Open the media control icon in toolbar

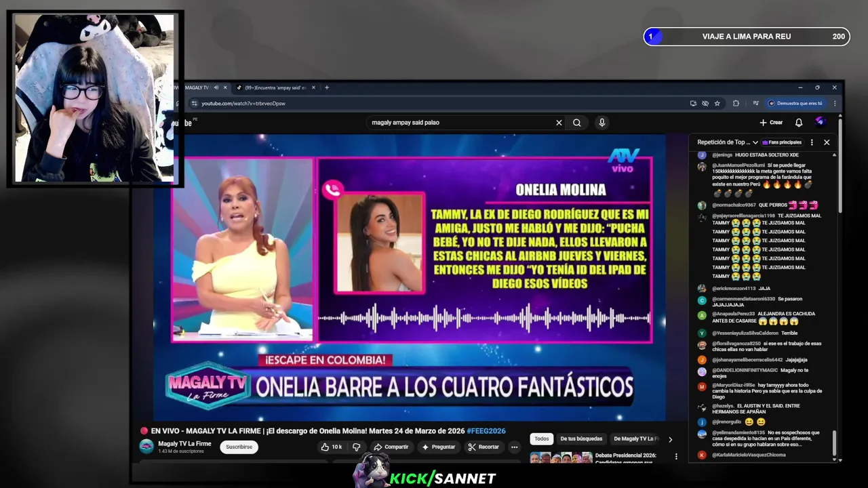click(755, 104)
